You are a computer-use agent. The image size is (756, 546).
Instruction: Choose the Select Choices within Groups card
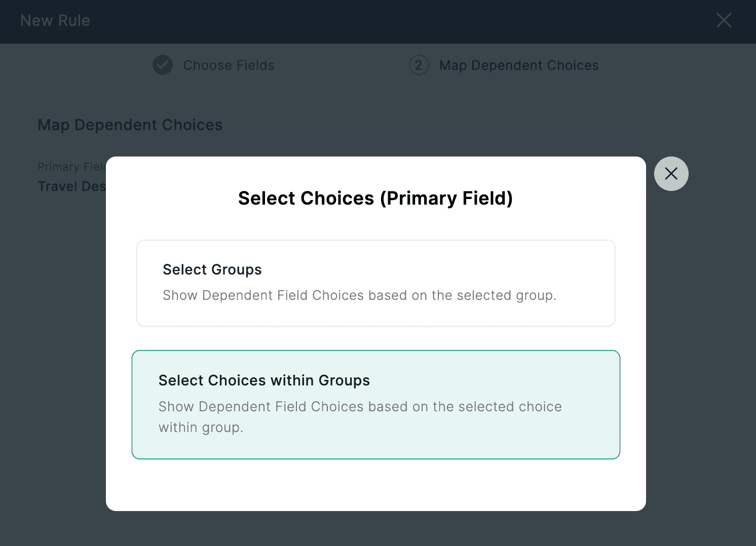click(x=375, y=404)
